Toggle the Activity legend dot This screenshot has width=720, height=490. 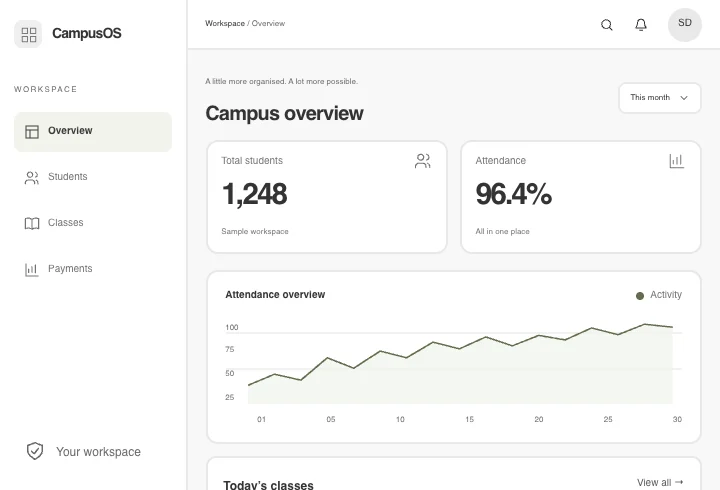(x=640, y=296)
